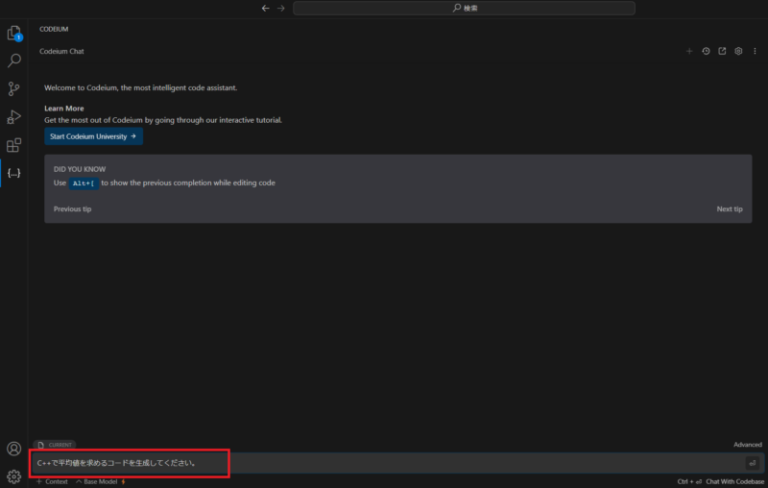Show the Next tip

729,209
